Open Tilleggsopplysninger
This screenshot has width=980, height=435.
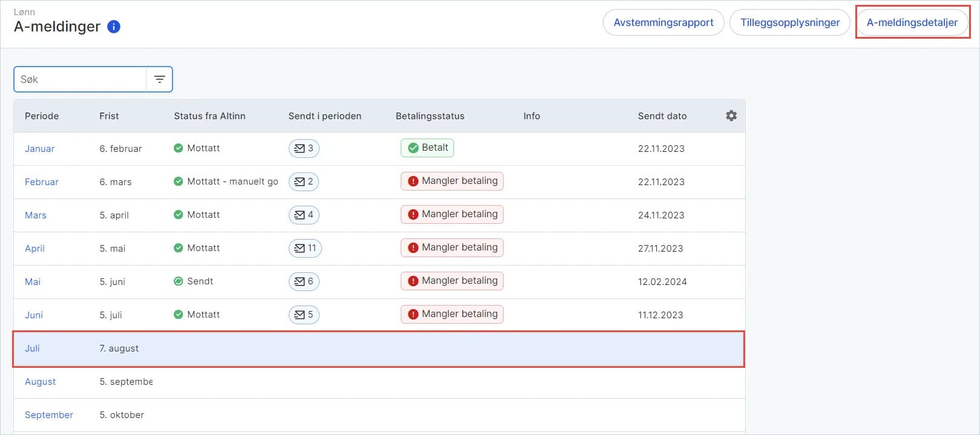click(x=790, y=22)
